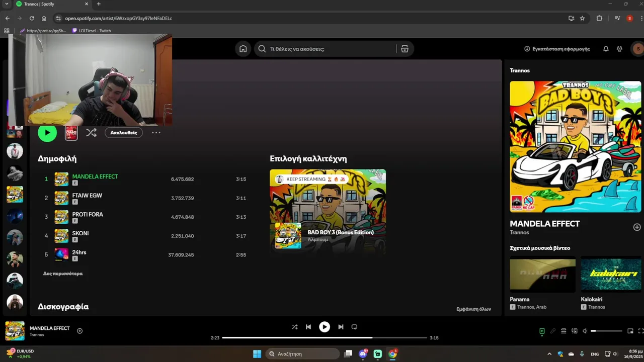Image resolution: width=644 pixels, height=362 pixels.
Task: Open the large BAD BOY 3 cover in the right panel
Action: (x=576, y=147)
